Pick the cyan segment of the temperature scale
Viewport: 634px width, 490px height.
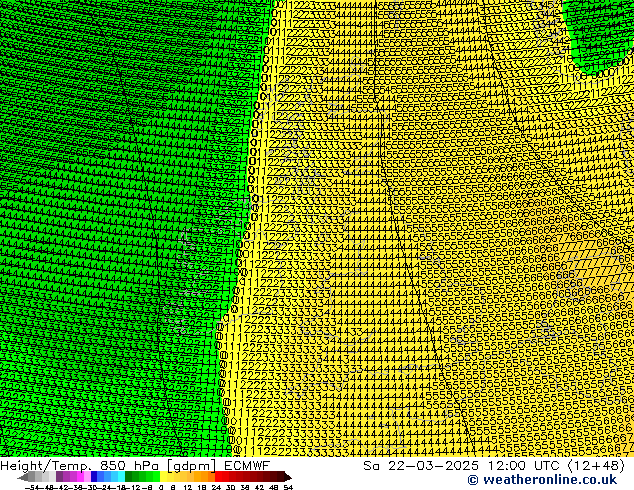pyautogui.click(x=121, y=476)
